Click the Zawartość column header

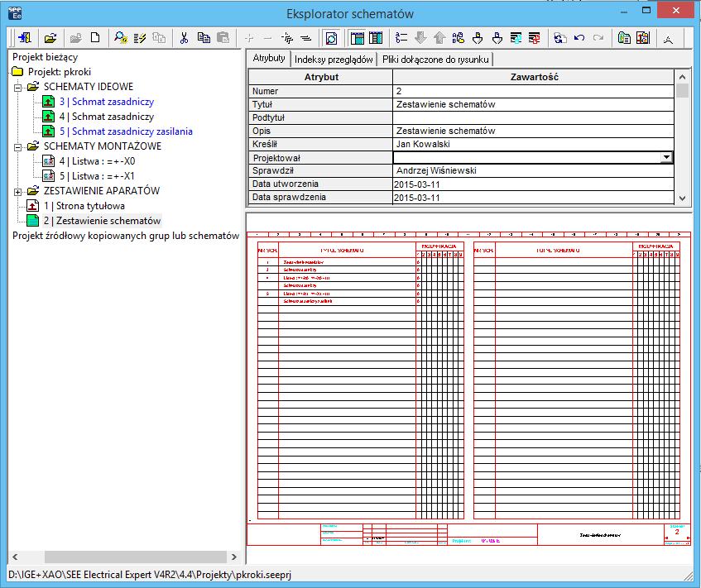(x=534, y=77)
